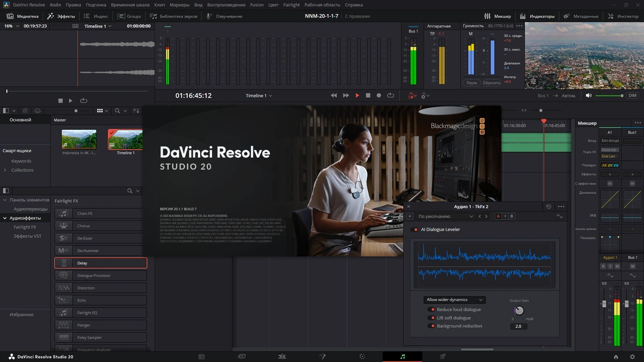Open the Edit page icon
The height and width of the screenshot is (362, 644).
[282, 357]
